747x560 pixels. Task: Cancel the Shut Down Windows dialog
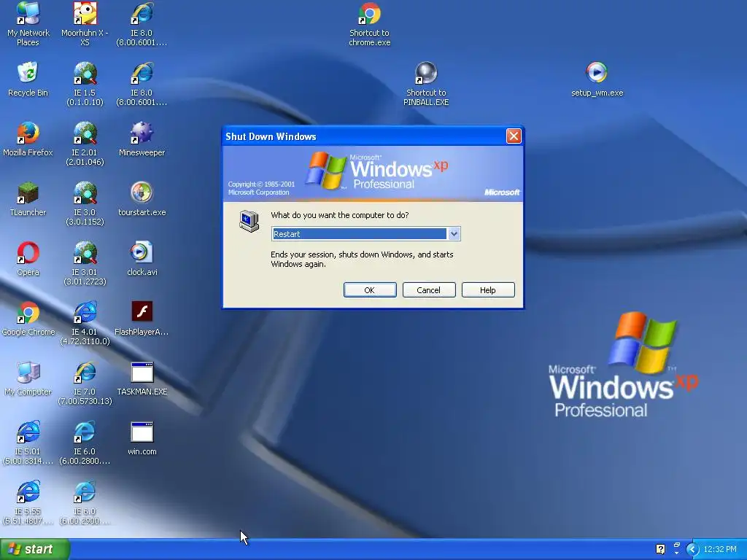click(x=429, y=290)
